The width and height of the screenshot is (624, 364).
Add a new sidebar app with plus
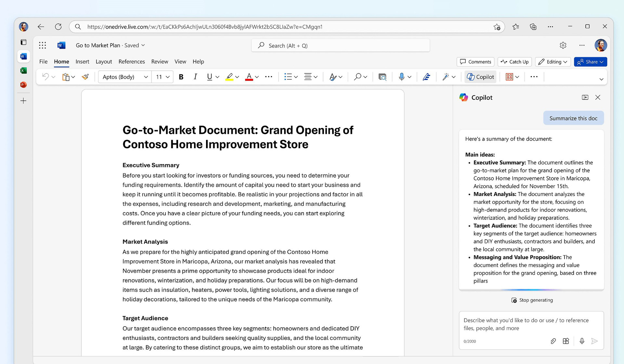pyautogui.click(x=23, y=101)
